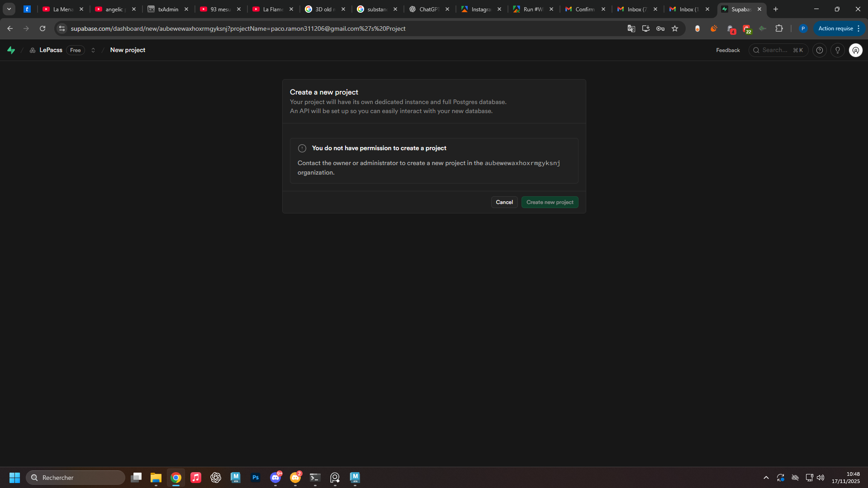
Task: Click the install app icon in the address bar
Action: click(x=646, y=28)
